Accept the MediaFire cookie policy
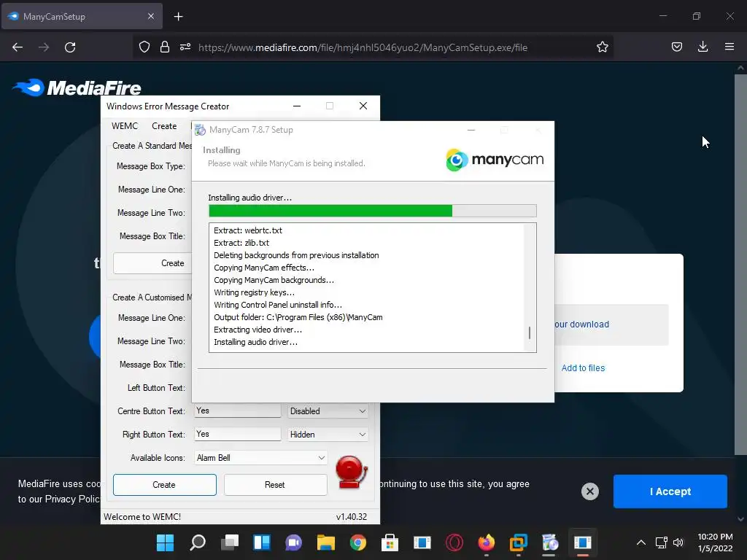The width and height of the screenshot is (747, 560). pos(670,491)
